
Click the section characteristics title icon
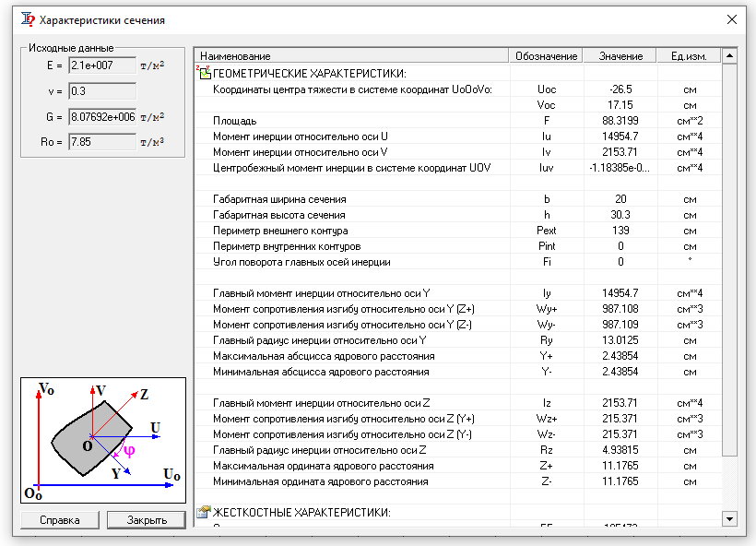click(28, 19)
